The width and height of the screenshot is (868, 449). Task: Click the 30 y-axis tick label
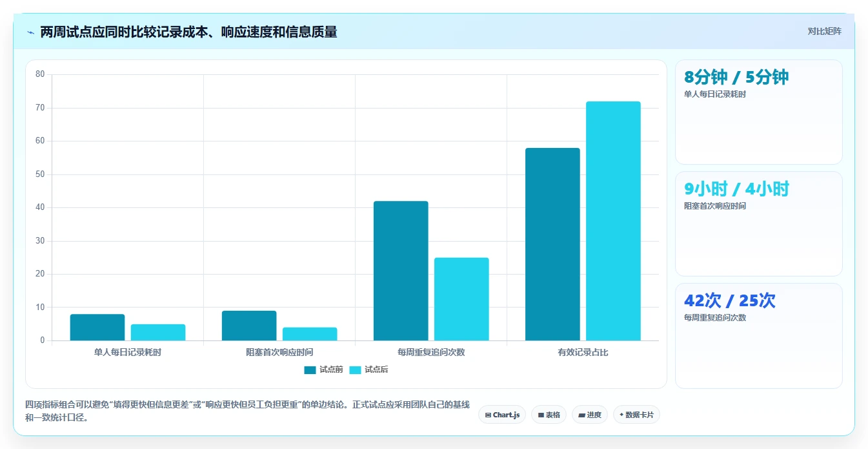click(40, 241)
